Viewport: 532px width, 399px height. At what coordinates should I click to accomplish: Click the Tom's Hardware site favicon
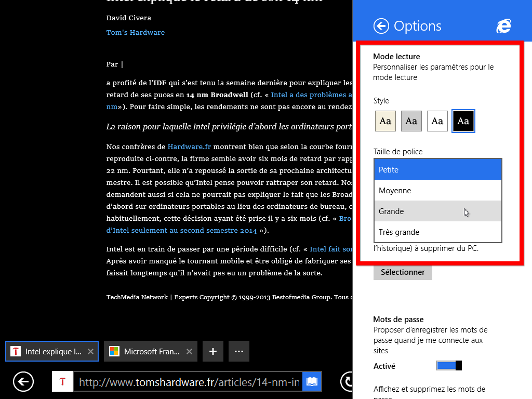tap(62, 382)
